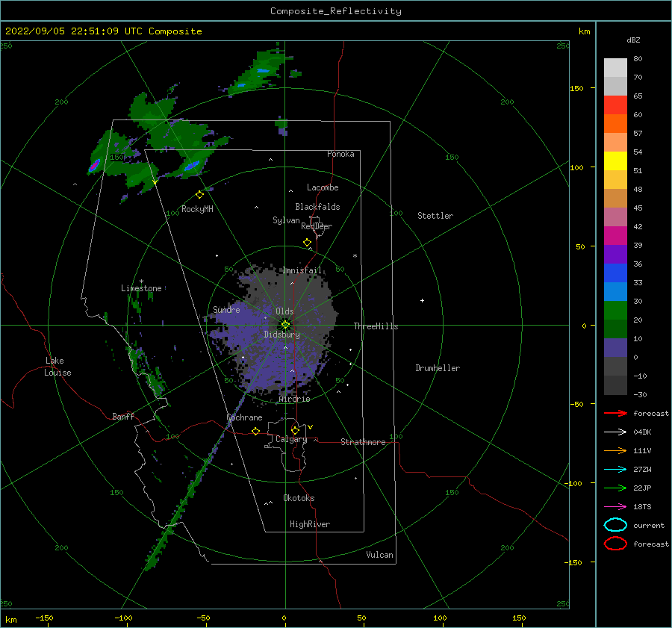
Task: Click the yellow diamond marker inside Calgary
Action: pyautogui.click(x=295, y=430)
